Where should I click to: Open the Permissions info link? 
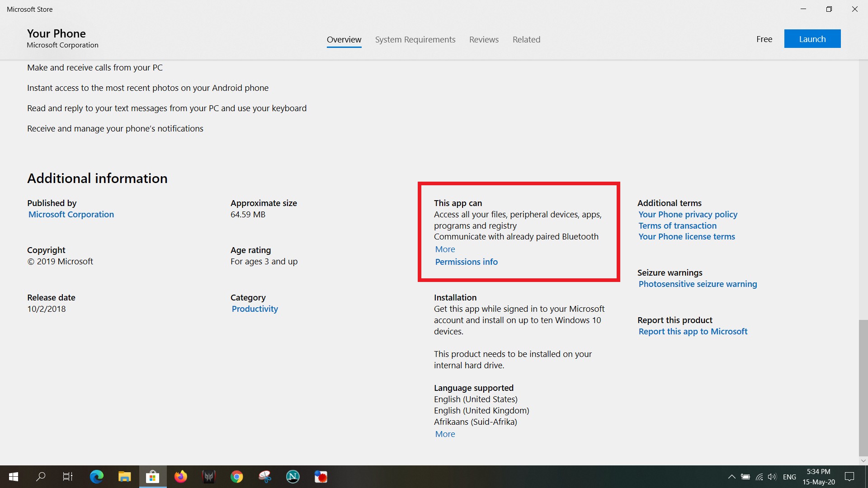(466, 262)
